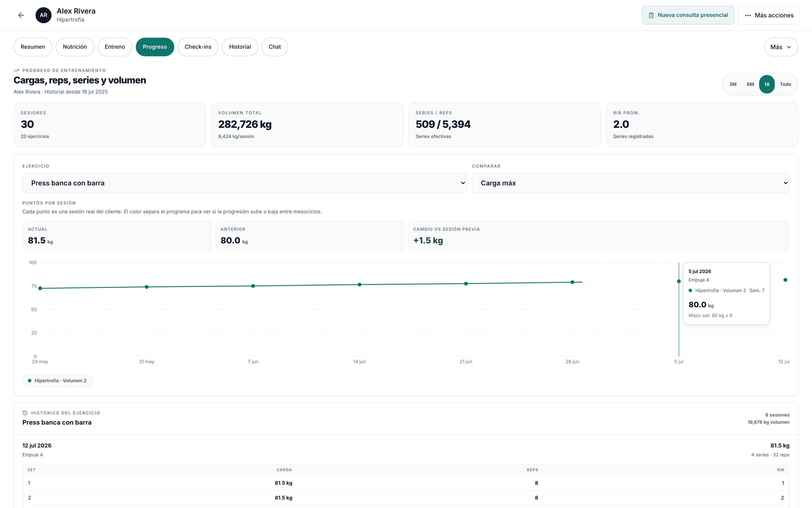Viewport: 812px width, 508px height.
Task: Click the 9,424 kg/sesión text
Action: click(236, 136)
